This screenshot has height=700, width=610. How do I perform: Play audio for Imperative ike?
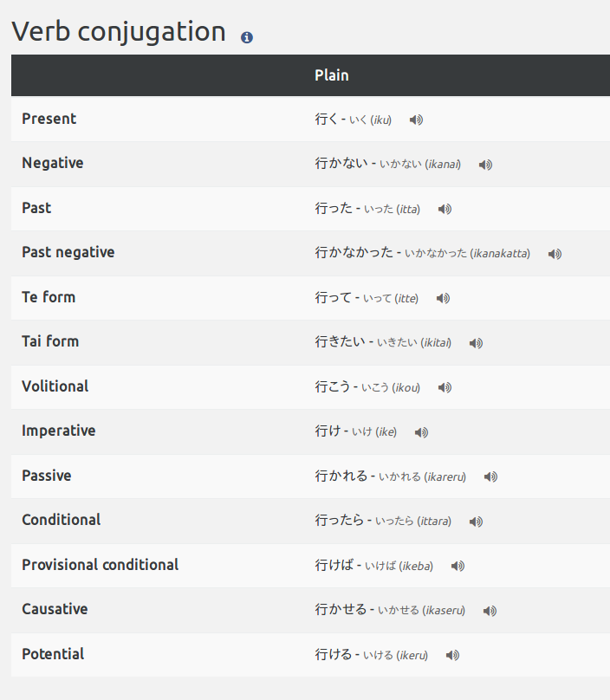421,432
